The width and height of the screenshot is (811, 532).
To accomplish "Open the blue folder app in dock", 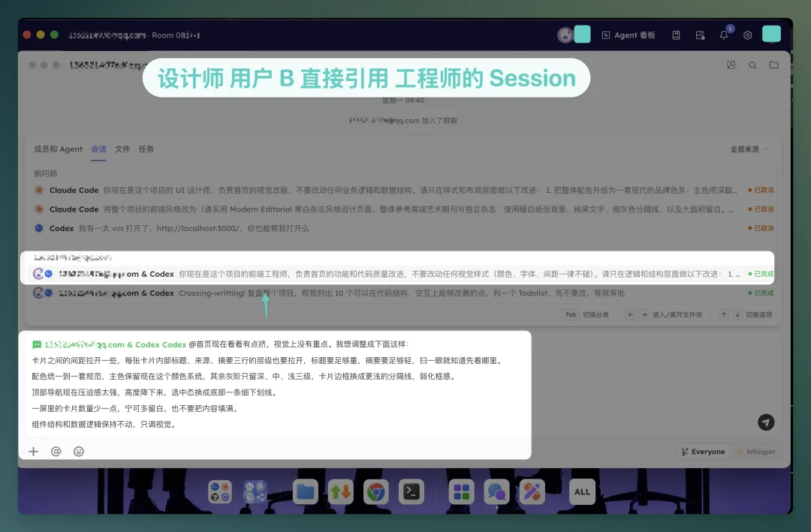I will [x=305, y=491].
